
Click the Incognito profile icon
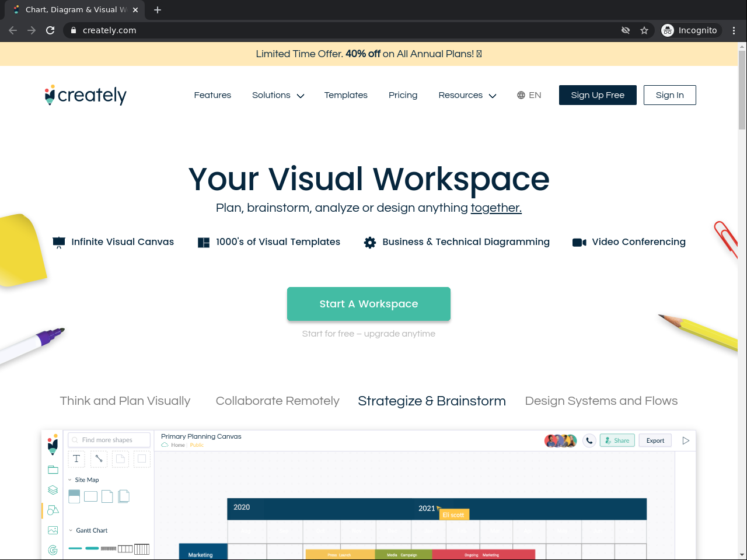668,30
